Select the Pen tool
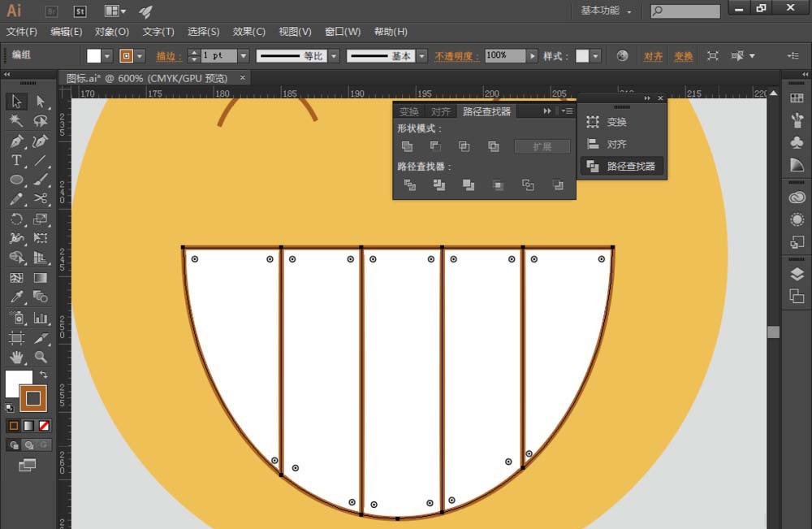 16,141
